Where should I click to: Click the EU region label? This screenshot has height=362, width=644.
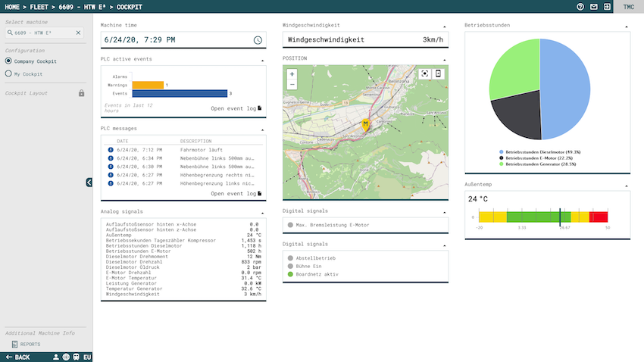click(x=86, y=357)
